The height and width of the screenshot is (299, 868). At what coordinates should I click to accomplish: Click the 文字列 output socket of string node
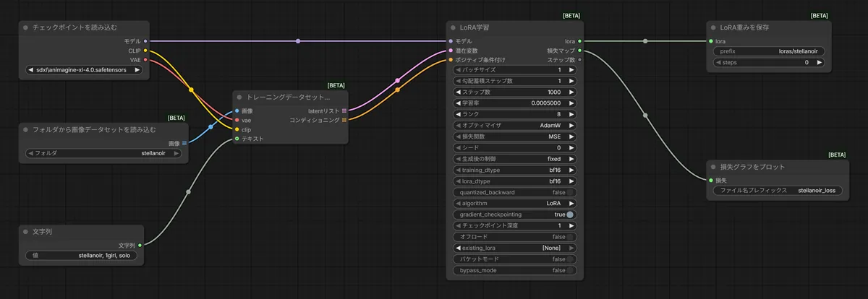(x=140, y=246)
